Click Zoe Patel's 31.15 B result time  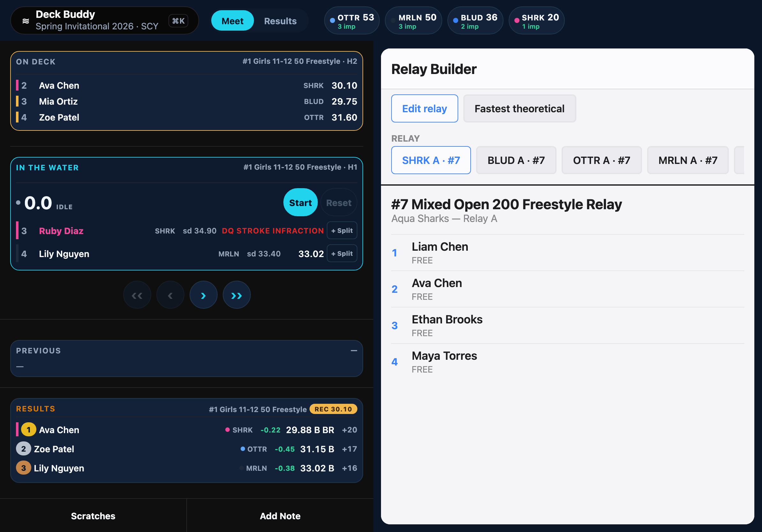coord(317,449)
